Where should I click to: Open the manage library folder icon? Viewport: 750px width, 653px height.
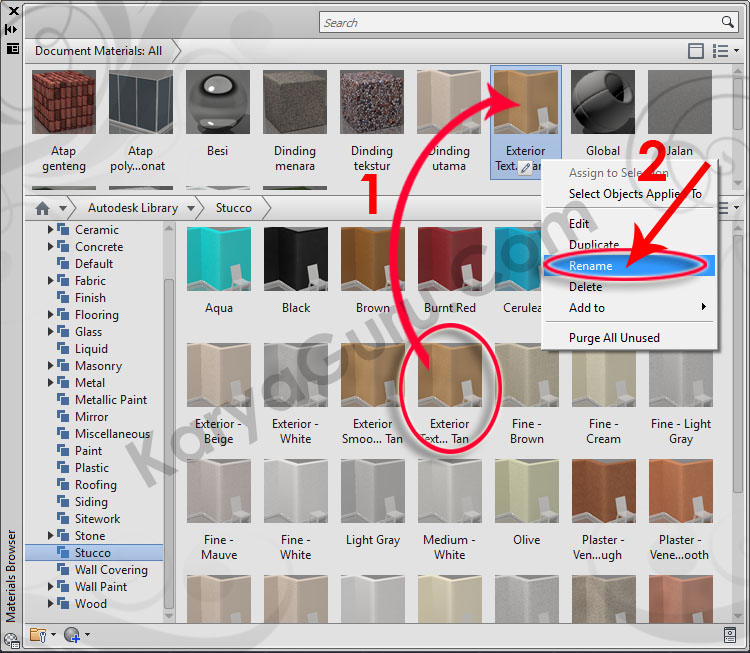[x=38, y=634]
